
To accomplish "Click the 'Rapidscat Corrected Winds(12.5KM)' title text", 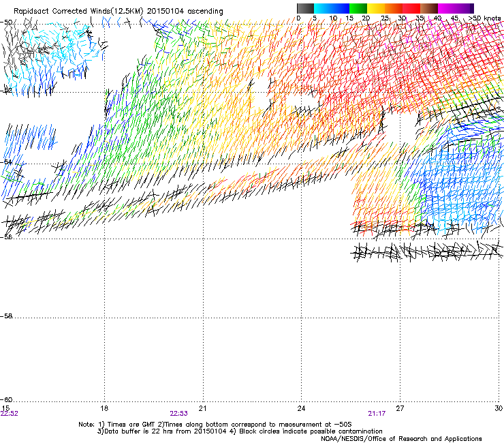I will (x=78, y=12).
